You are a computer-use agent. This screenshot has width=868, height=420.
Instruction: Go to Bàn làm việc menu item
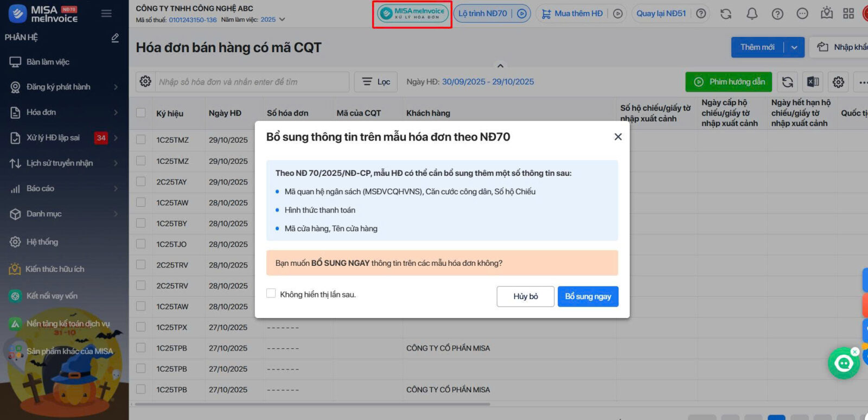point(48,62)
